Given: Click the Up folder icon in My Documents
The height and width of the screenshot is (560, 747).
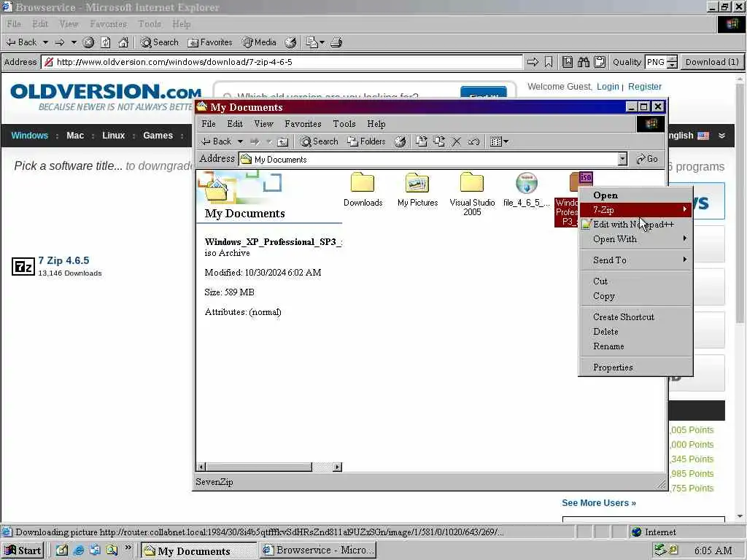Looking at the screenshot, I should tap(283, 141).
